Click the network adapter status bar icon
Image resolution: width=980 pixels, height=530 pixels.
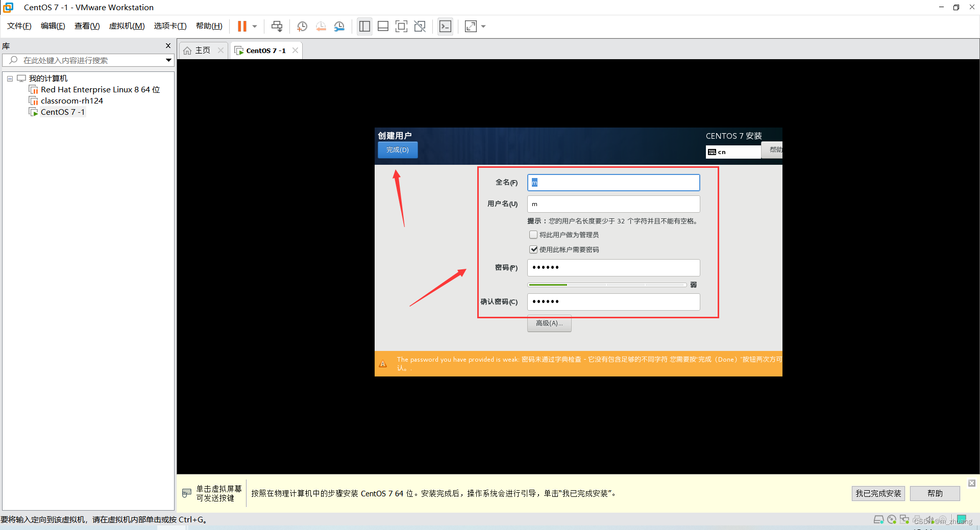(x=904, y=520)
